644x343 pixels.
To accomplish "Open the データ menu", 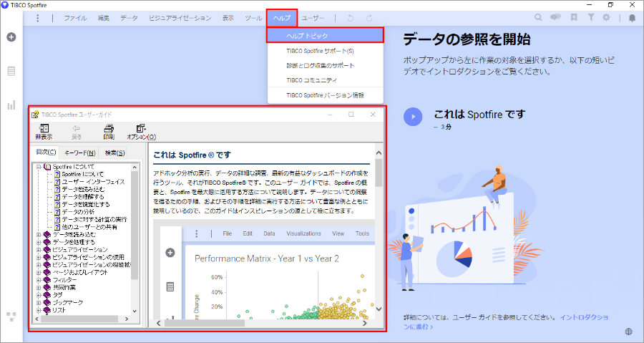I will coord(129,18).
